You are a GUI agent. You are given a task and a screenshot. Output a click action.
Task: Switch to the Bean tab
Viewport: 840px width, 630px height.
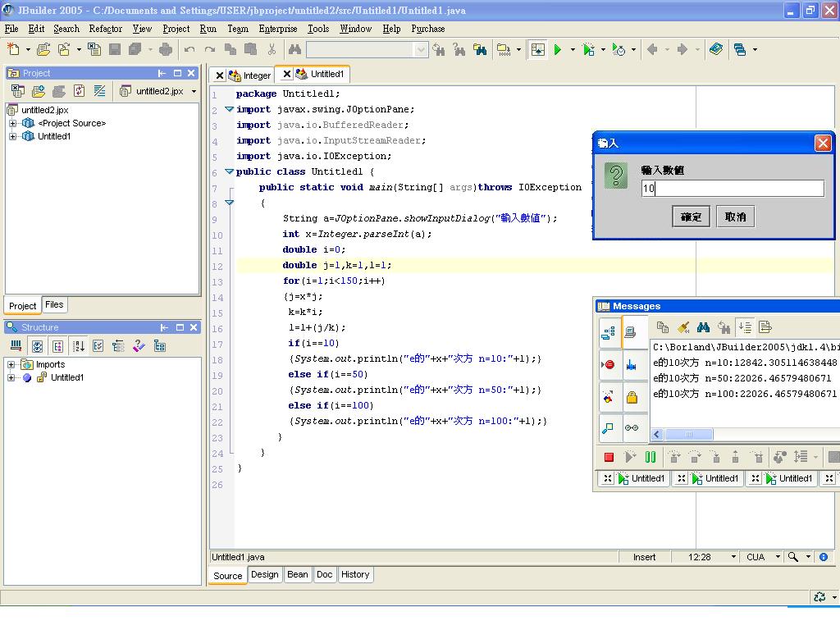click(x=297, y=574)
